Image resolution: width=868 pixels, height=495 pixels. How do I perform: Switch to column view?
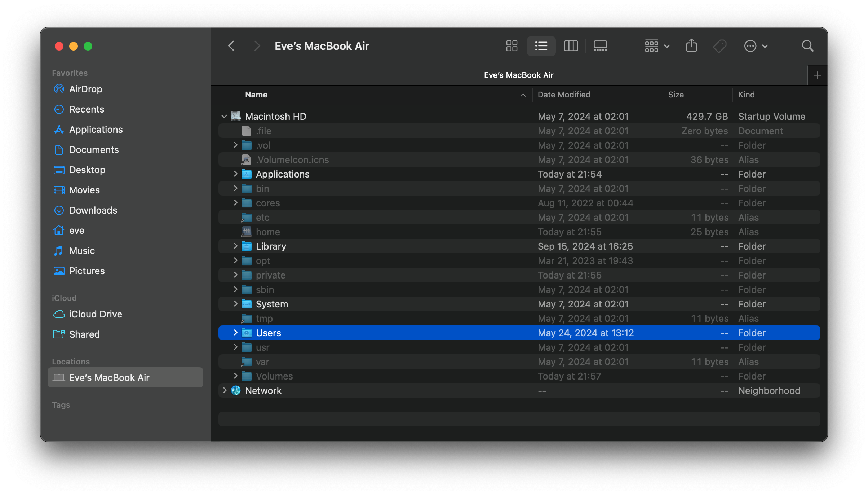pyautogui.click(x=571, y=46)
